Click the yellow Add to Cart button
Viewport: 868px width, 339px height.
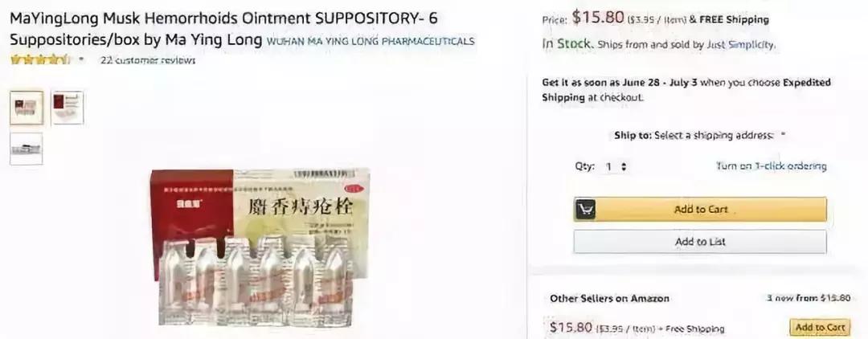point(700,210)
